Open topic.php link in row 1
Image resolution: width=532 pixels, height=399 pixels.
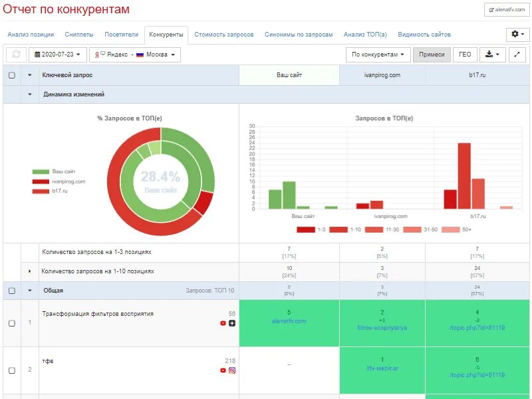(x=477, y=328)
